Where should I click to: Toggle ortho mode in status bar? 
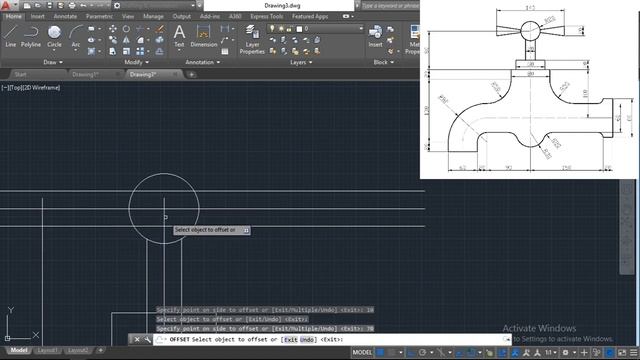[411, 352]
